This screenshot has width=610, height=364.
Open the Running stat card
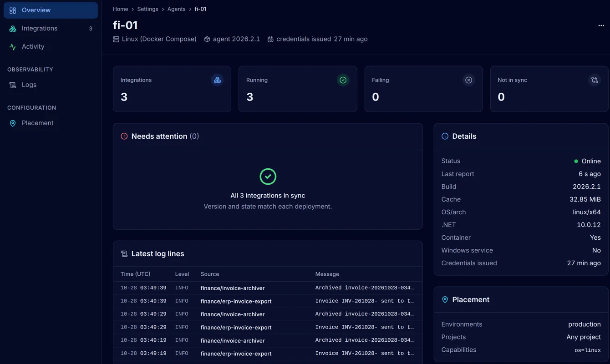[298, 89]
